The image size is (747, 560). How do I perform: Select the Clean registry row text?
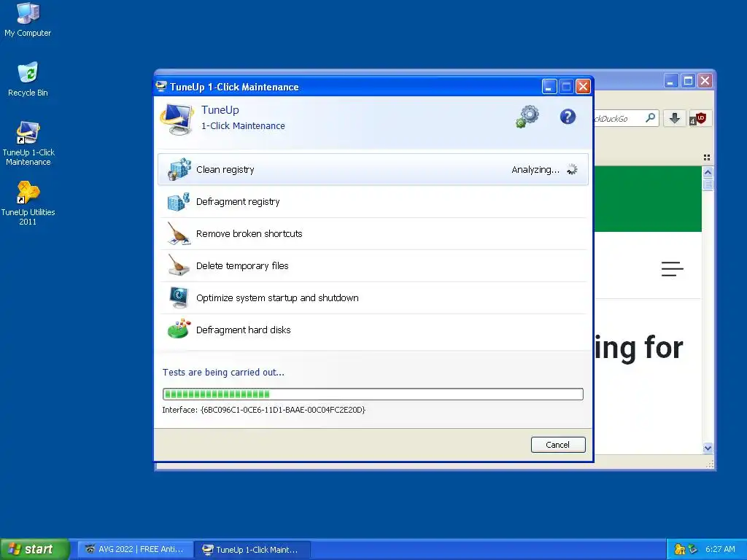pos(225,169)
